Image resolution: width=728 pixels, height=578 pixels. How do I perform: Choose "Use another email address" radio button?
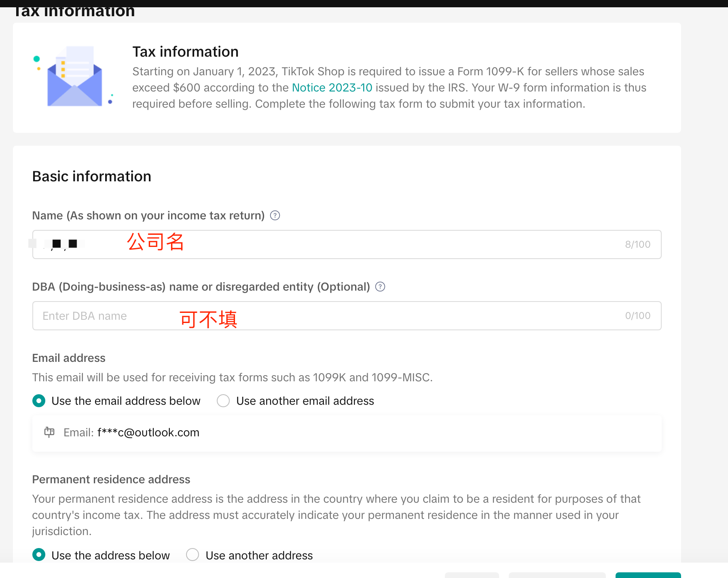(223, 401)
